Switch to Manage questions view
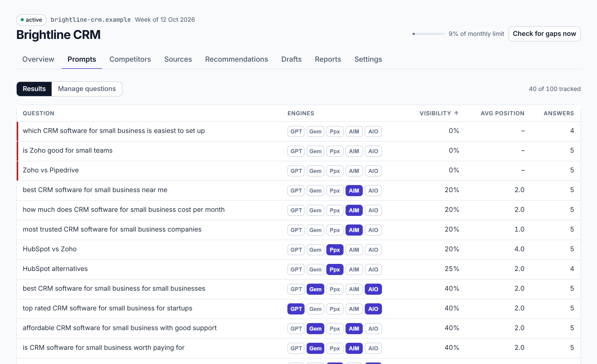597x364 pixels. pyautogui.click(x=87, y=89)
